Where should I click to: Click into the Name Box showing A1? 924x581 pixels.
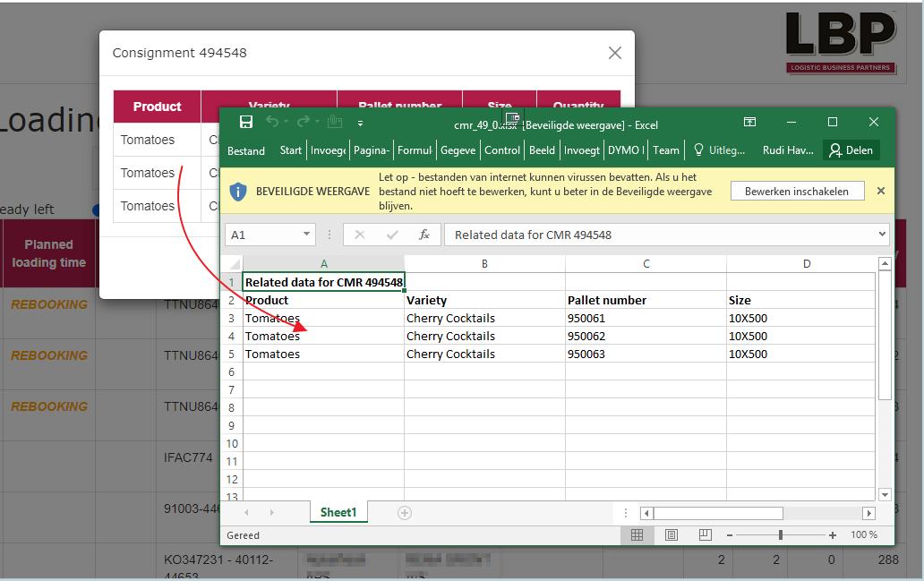pyautogui.click(x=262, y=235)
